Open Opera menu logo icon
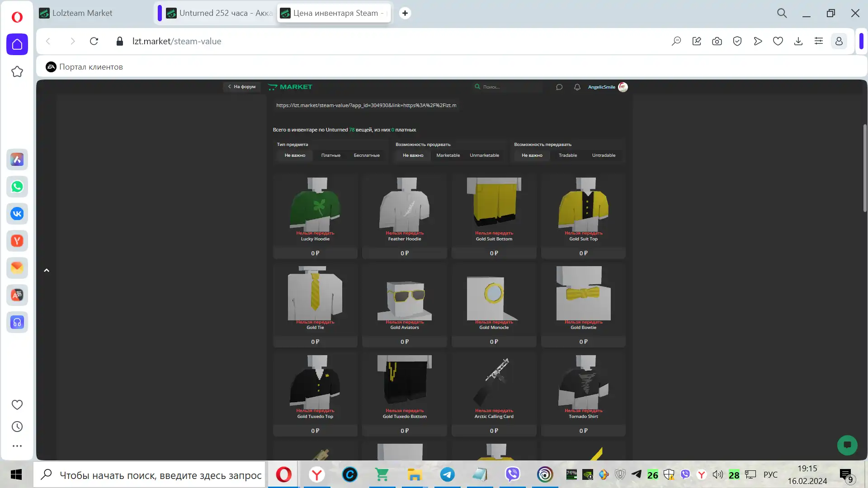 coord(17,17)
